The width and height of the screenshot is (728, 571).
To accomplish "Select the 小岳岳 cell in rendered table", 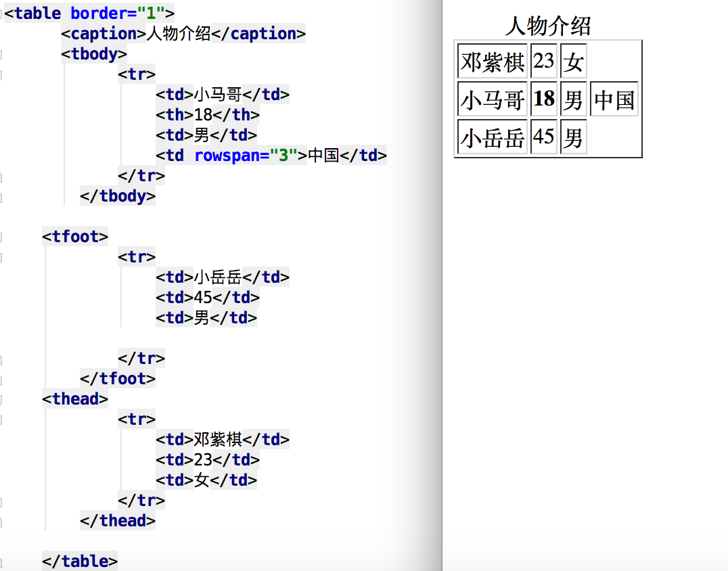I will click(492, 138).
